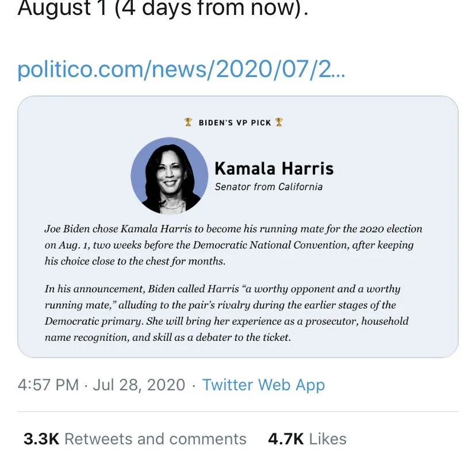The image size is (476, 457).
Task: Click the 4:57 PM tweet timestamp
Action: pos(48,385)
